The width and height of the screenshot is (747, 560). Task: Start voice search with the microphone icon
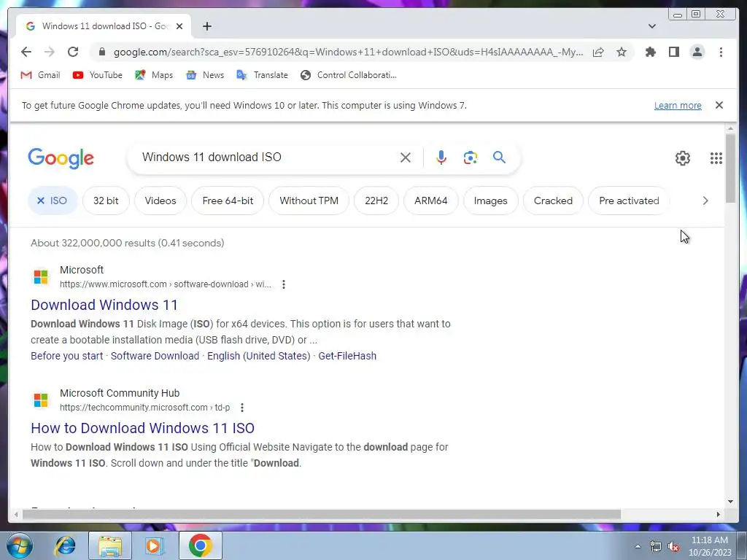441,157
